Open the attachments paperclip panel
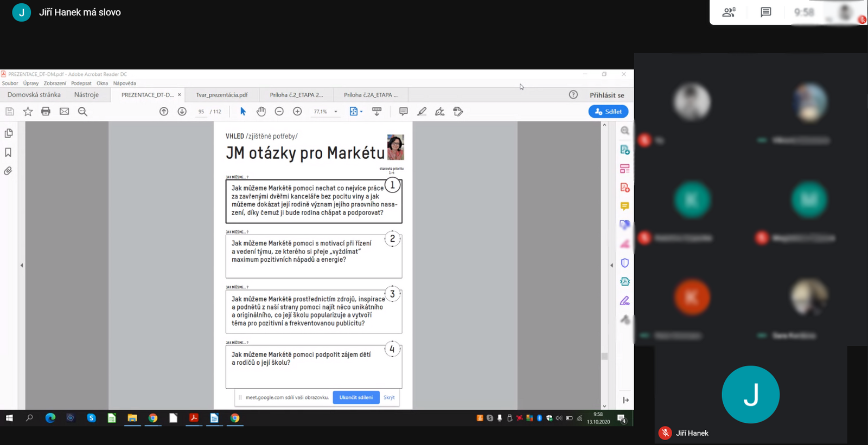The height and width of the screenshot is (445, 868). [8, 171]
